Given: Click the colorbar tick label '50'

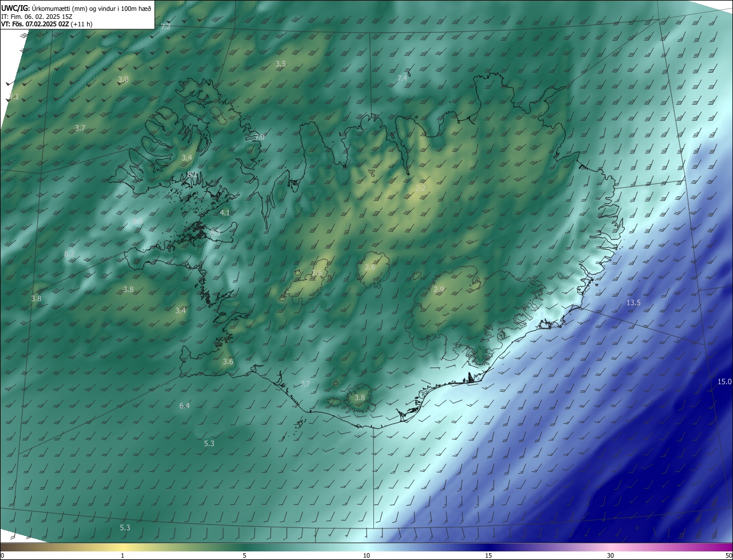Looking at the screenshot, I should coord(729,555).
